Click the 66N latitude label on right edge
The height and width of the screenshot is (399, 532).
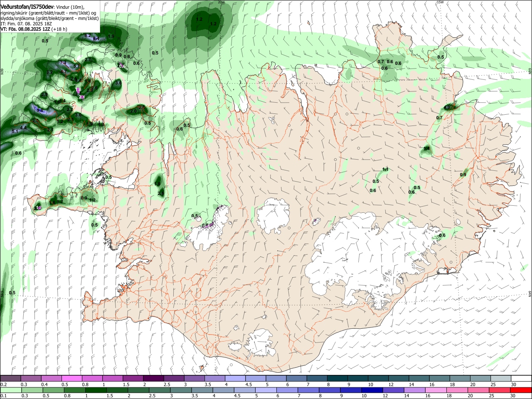click(530, 71)
